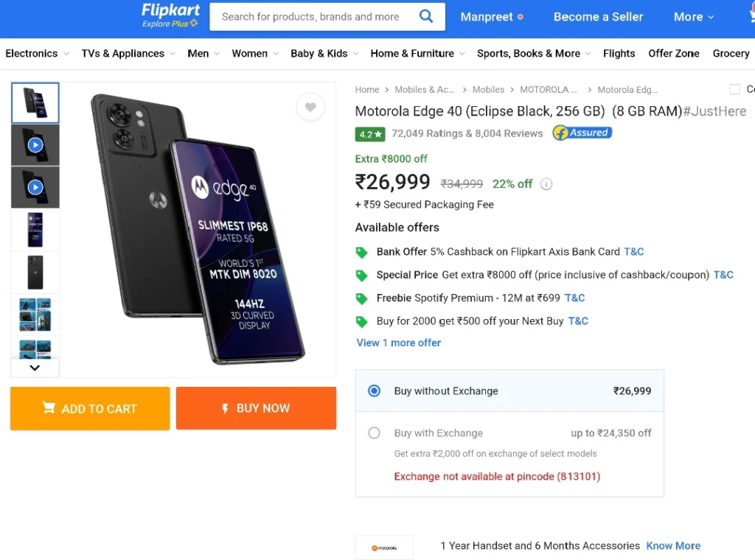Click the Flipkart logo

pos(170,15)
